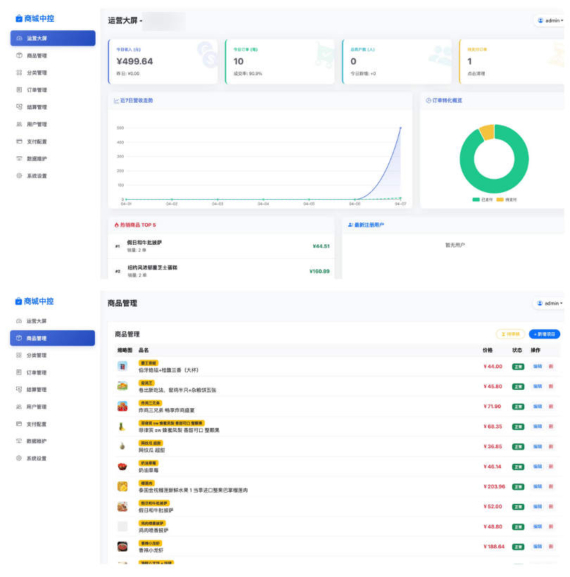This screenshot has height=577, width=570.
Task: Click the green status badge in the ¥48.80 row
Action: click(x=518, y=527)
